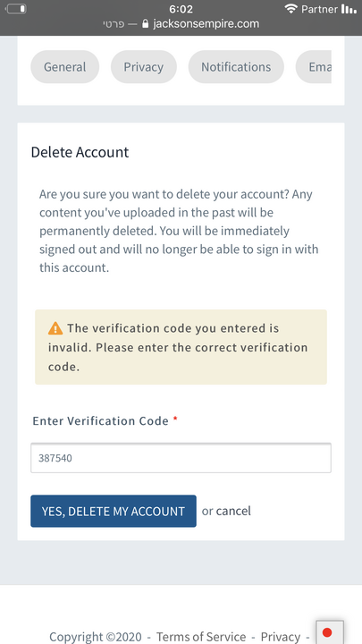The width and height of the screenshot is (362, 644).
Task: Tap the cellular signal bars icon
Action: click(349, 9)
